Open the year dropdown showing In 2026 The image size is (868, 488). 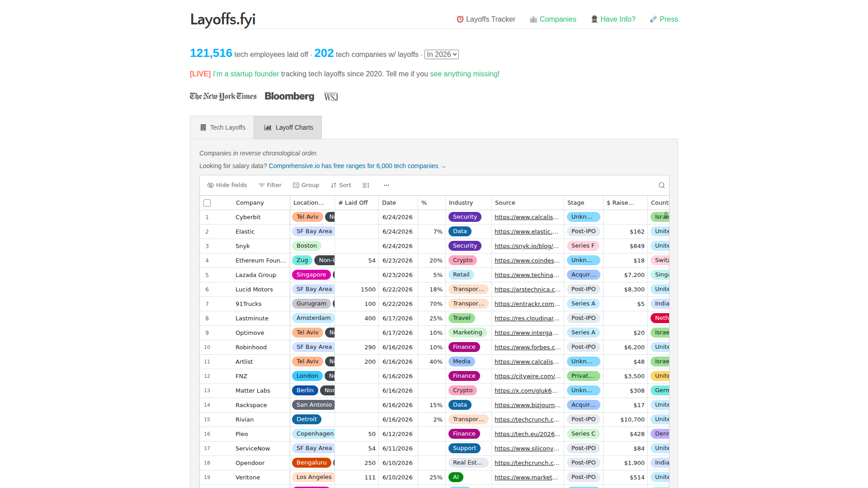442,54
